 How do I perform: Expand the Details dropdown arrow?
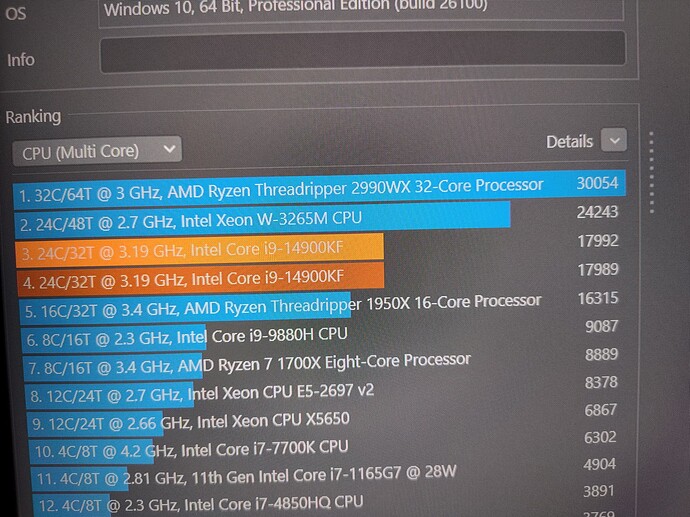614,140
